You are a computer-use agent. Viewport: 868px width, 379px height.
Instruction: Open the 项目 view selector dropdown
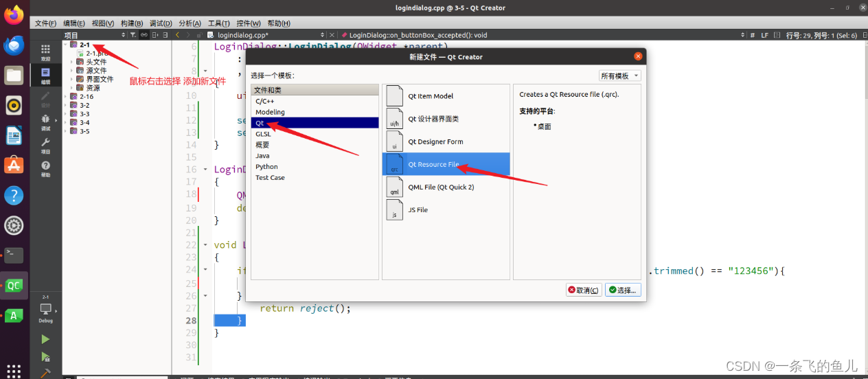pyautogui.click(x=95, y=34)
